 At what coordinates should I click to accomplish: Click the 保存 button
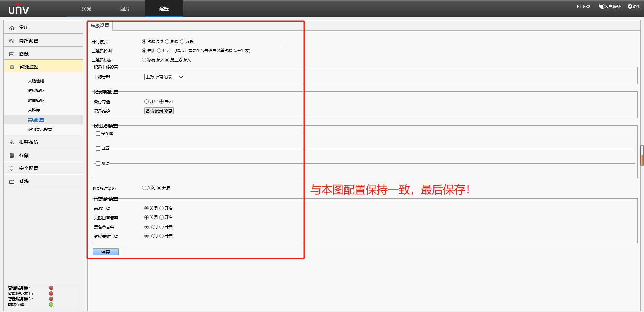pos(106,252)
